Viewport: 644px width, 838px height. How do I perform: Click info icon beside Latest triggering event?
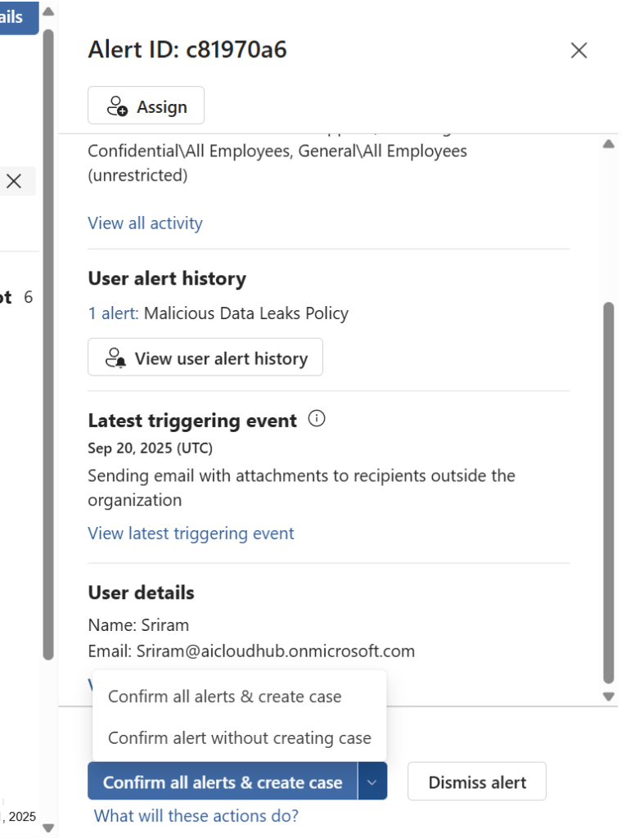tap(317, 420)
